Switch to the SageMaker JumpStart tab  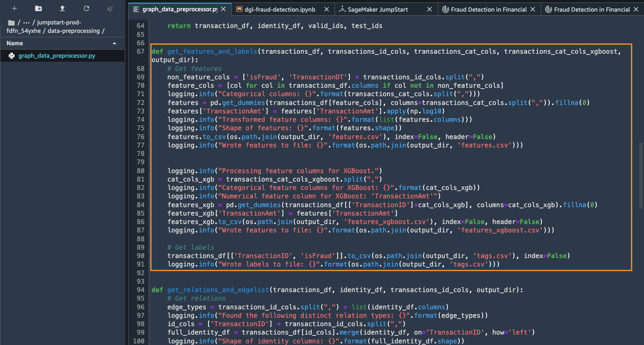pos(377,9)
